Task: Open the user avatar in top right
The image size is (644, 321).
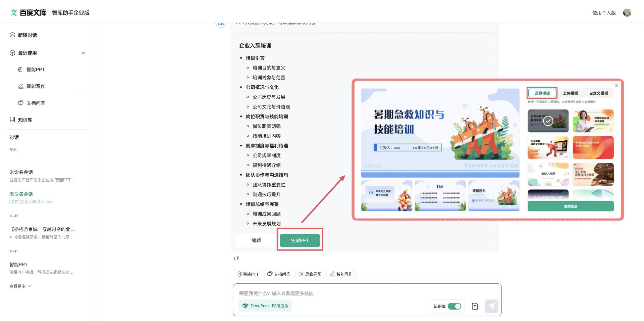Action: [x=627, y=13]
